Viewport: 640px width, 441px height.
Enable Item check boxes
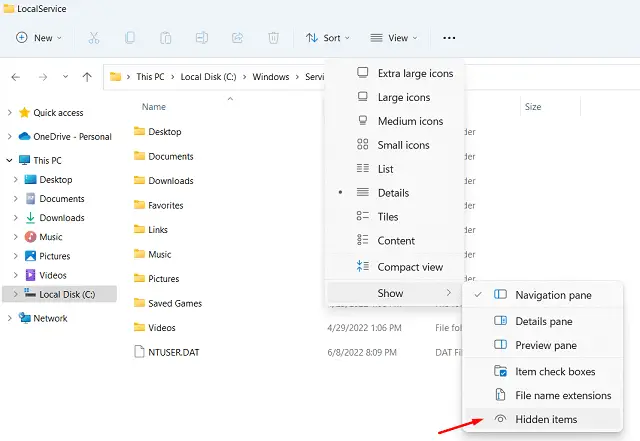coord(542,372)
